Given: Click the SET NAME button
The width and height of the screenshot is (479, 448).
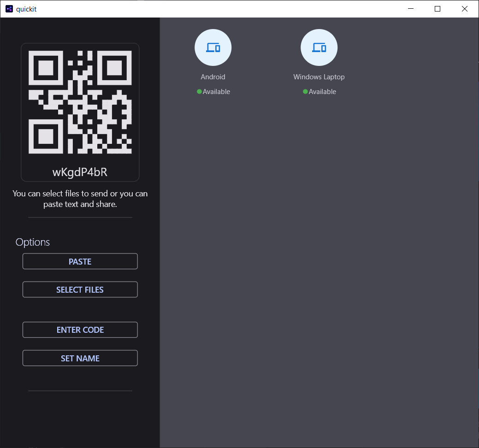Looking at the screenshot, I should [x=80, y=358].
